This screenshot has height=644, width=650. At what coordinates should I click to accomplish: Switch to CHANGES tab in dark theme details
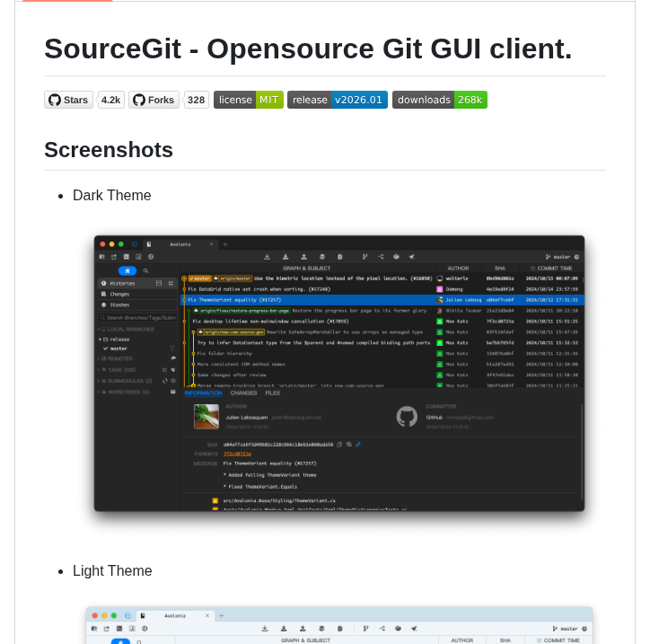(x=244, y=393)
